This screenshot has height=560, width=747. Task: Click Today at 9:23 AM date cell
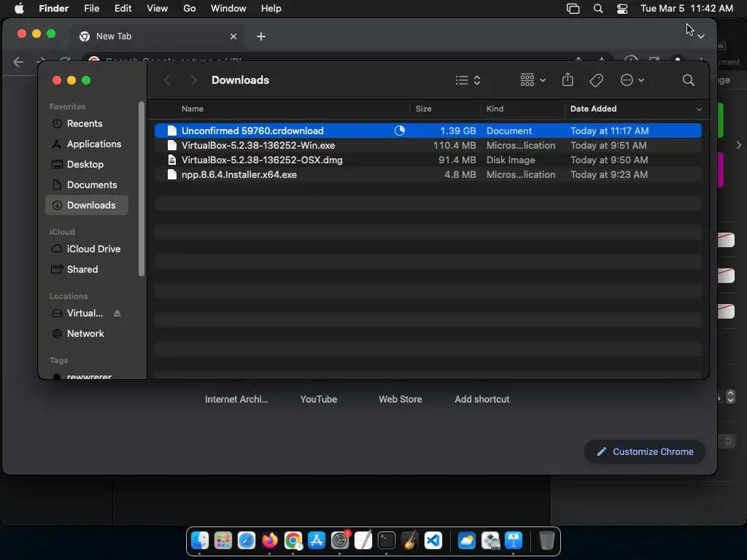click(x=609, y=175)
